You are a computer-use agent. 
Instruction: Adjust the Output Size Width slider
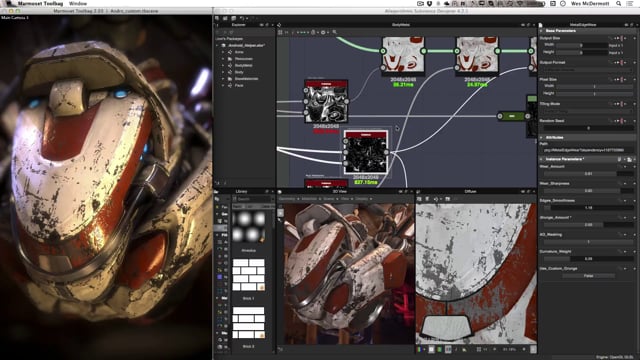click(581, 45)
